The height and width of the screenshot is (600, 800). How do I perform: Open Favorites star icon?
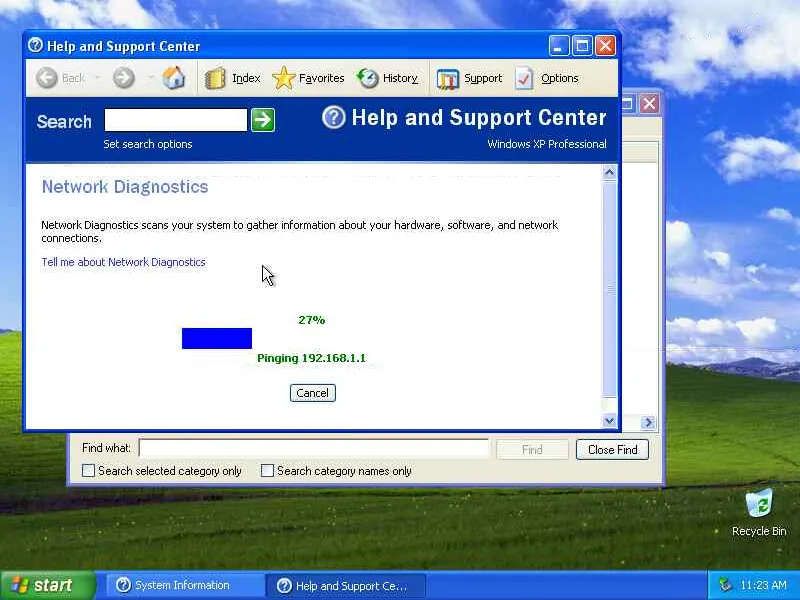coord(284,78)
